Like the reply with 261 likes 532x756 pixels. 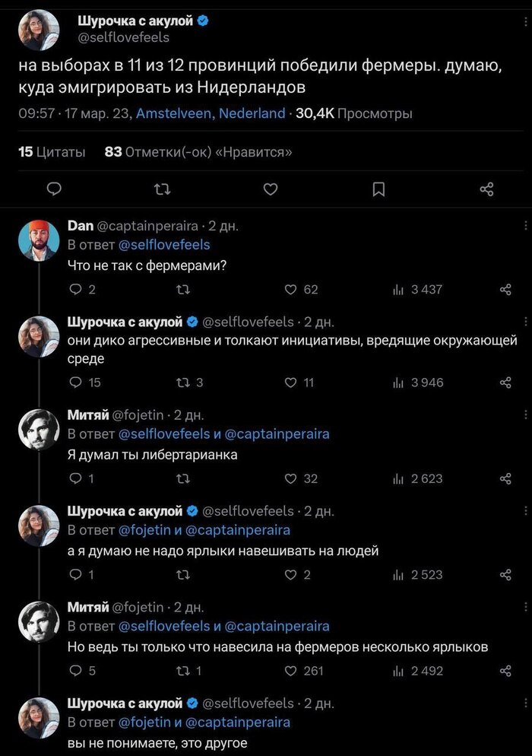click(x=290, y=671)
